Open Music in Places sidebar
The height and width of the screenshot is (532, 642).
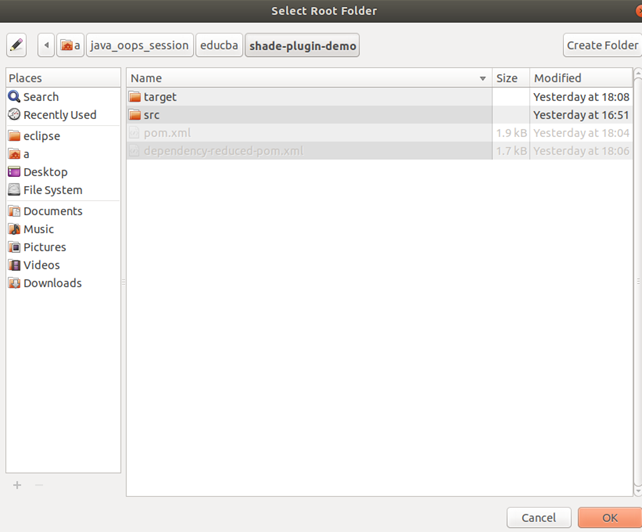pyautogui.click(x=63, y=229)
